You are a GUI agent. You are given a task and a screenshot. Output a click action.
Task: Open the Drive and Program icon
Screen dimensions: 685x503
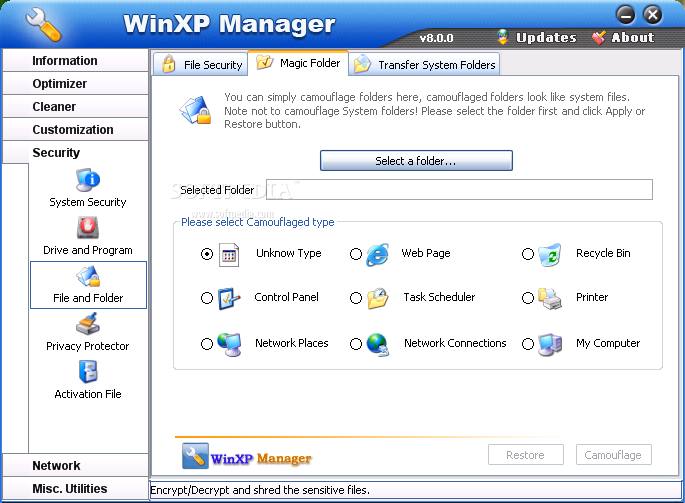[88, 228]
